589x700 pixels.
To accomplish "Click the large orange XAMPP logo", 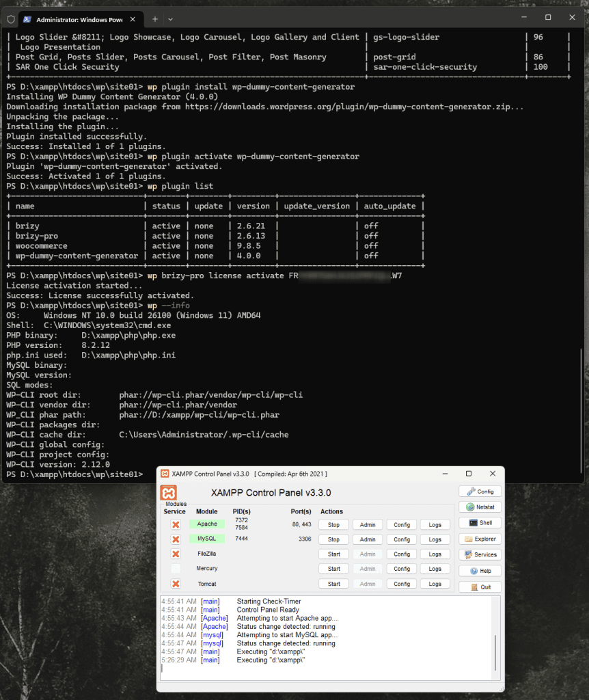I will coord(169,493).
